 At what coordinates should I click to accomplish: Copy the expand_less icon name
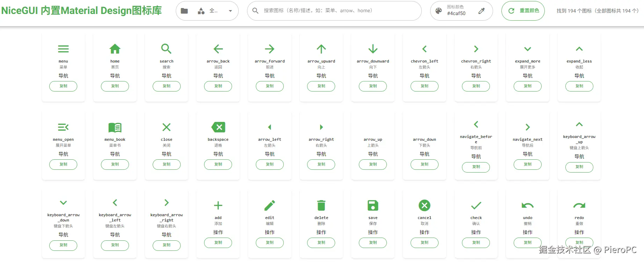579,86
